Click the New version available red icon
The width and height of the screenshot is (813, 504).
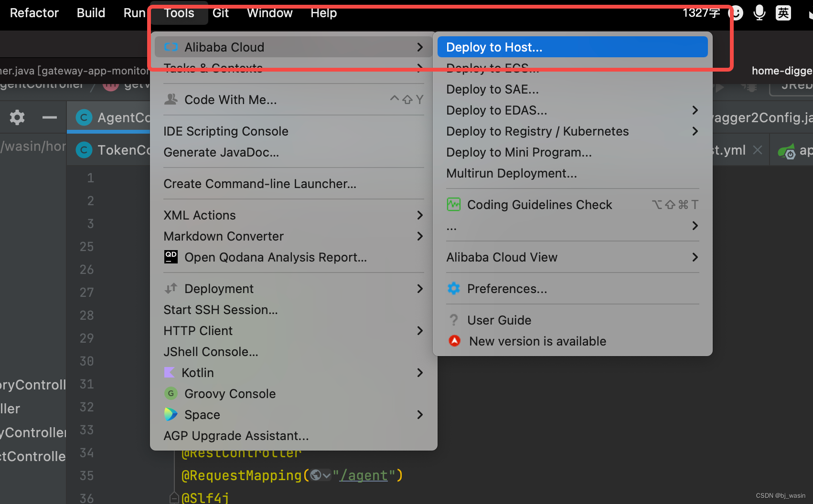pyautogui.click(x=454, y=341)
